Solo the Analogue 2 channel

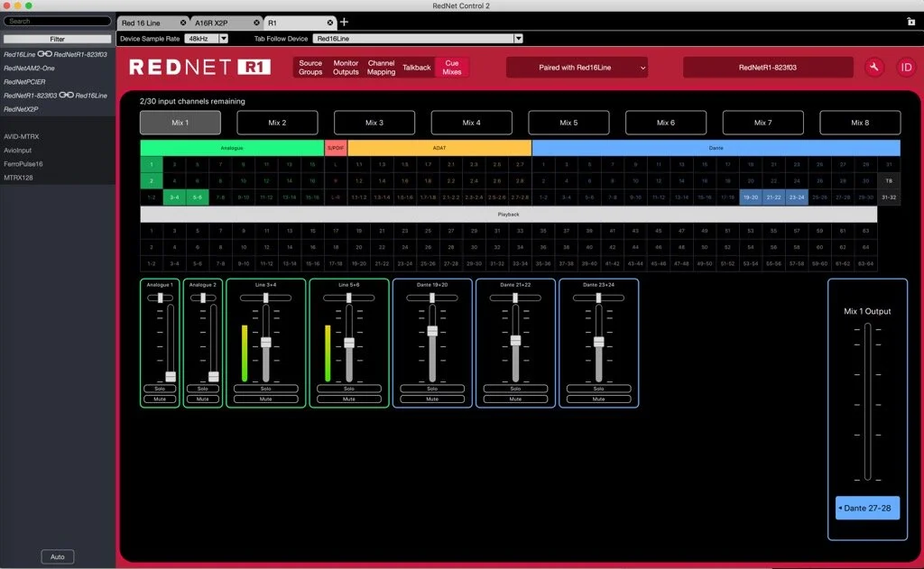pos(203,389)
